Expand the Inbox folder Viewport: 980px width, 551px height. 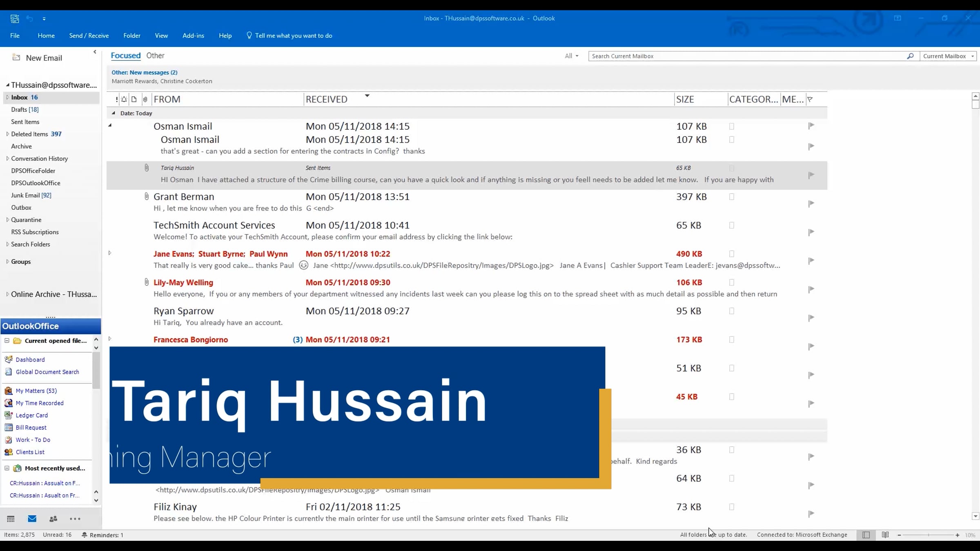(x=7, y=97)
